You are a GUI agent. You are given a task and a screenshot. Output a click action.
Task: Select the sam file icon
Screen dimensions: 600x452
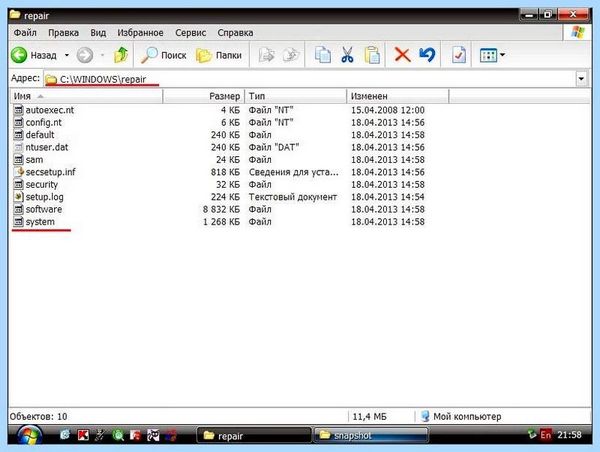18,160
